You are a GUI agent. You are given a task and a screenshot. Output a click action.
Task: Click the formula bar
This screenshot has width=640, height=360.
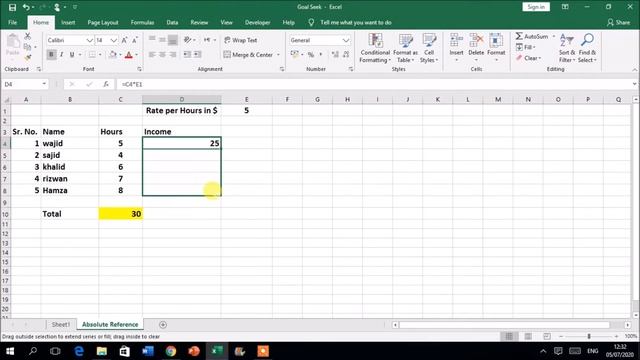(x=373, y=84)
